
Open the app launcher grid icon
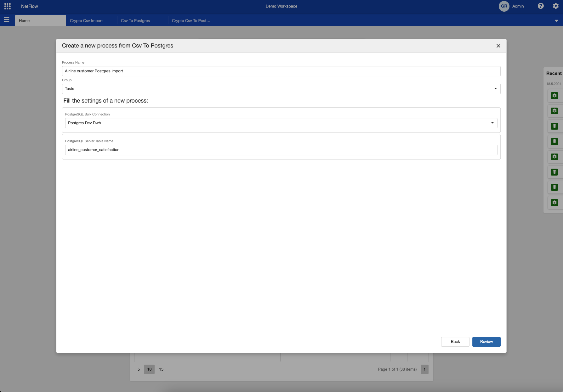tap(8, 6)
